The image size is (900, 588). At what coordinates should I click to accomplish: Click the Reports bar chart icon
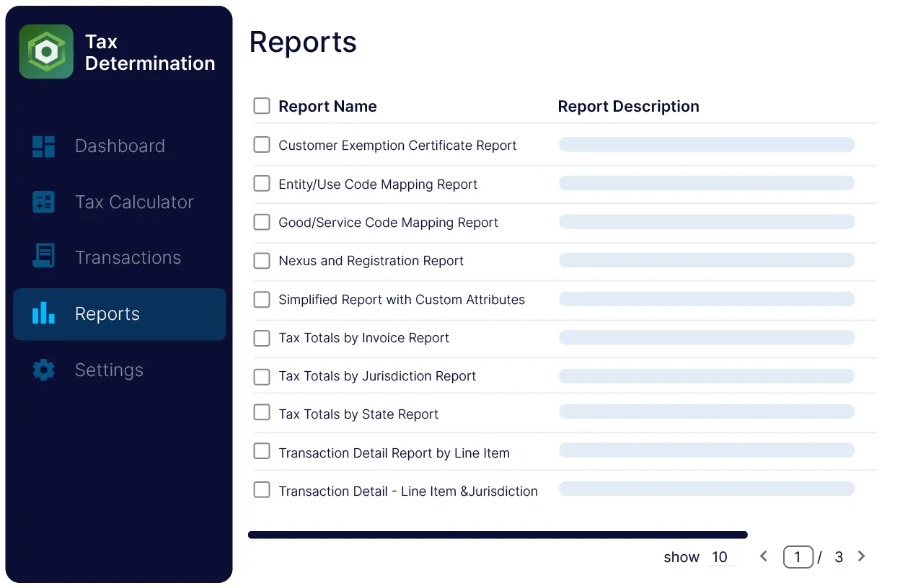pos(44,313)
